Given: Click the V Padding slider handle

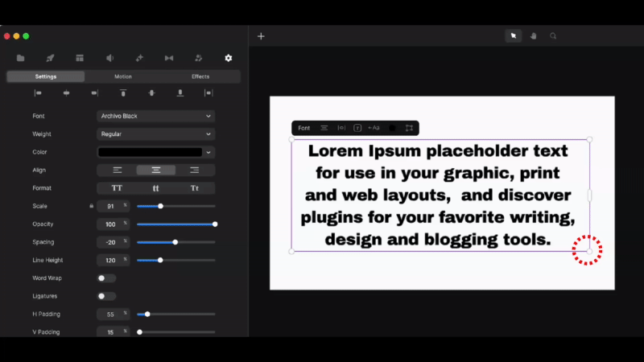Looking at the screenshot, I should pyautogui.click(x=139, y=332).
